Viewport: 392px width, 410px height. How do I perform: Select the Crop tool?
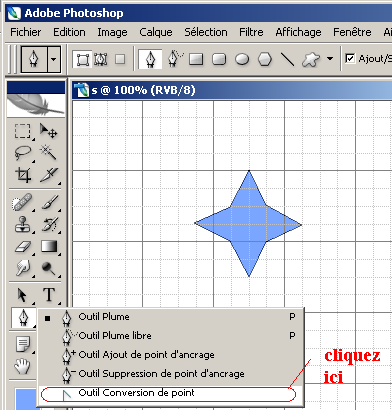click(22, 175)
